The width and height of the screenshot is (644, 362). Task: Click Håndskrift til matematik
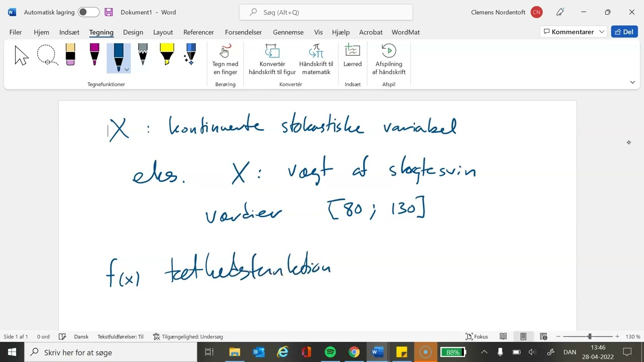coord(316,59)
